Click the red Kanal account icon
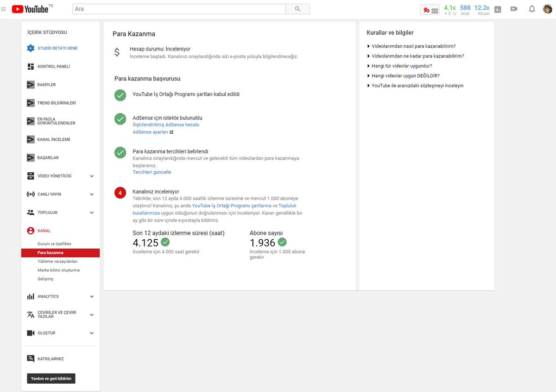Screen dimensions: 556x392 (31, 230)
